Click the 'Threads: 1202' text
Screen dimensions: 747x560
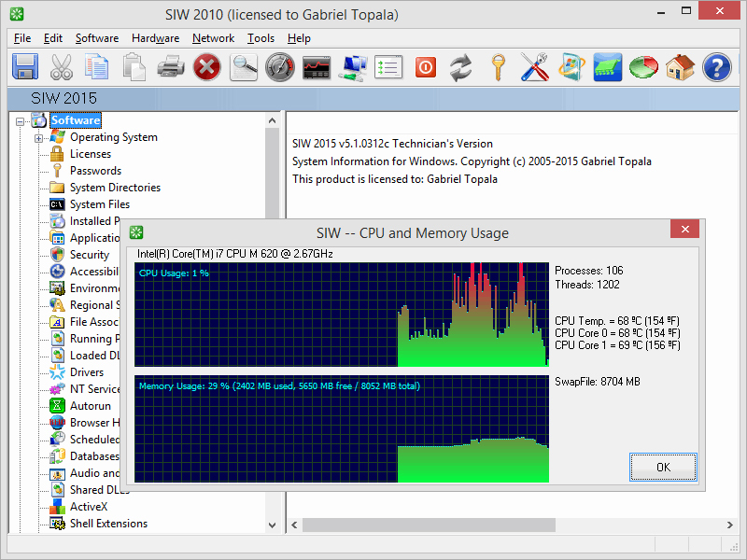587,285
